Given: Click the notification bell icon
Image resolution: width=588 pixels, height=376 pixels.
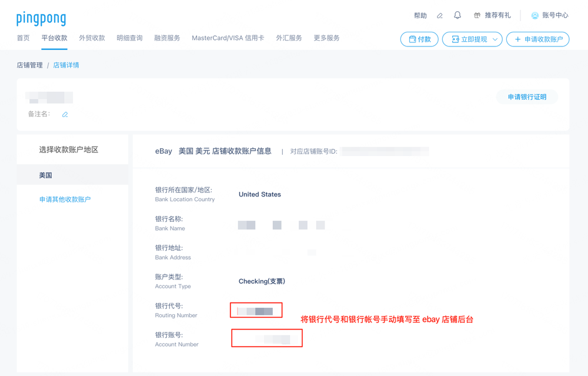Looking at the screenshot, I should click(x=457, y=15).
